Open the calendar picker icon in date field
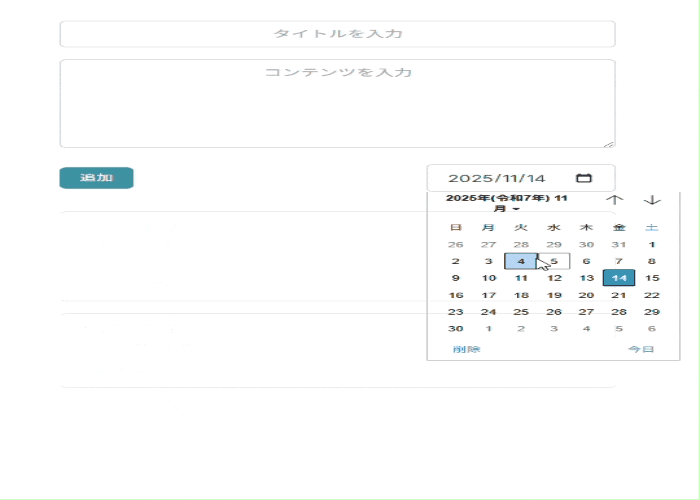 [584, 178]
